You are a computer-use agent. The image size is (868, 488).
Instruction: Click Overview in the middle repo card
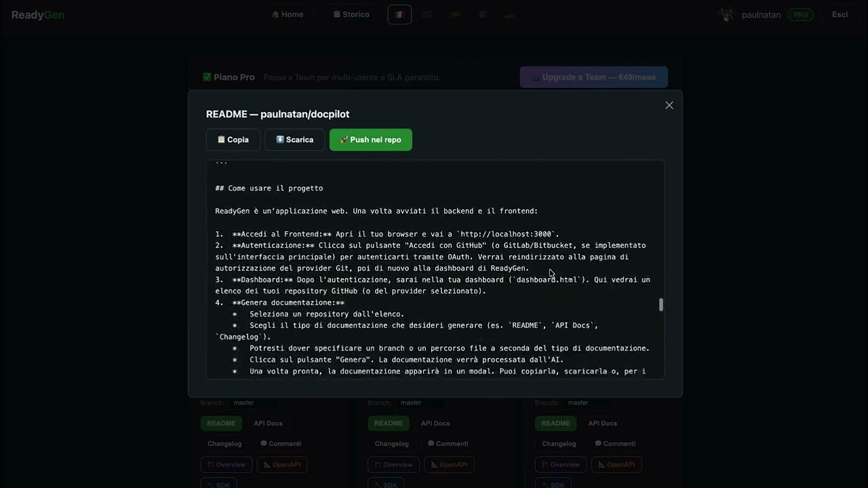[x=394, y=464]
